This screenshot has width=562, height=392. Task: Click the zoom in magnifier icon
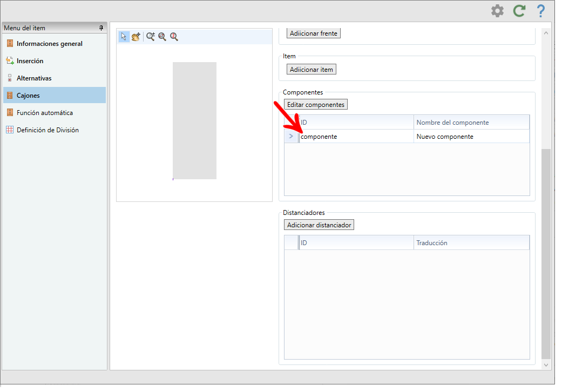pos(151,37)
